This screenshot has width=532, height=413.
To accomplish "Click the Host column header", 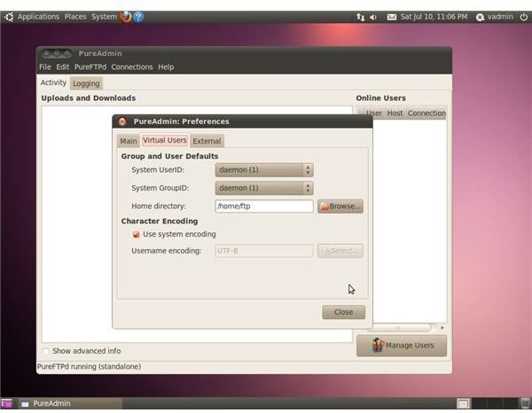I will tap(395, 113).
